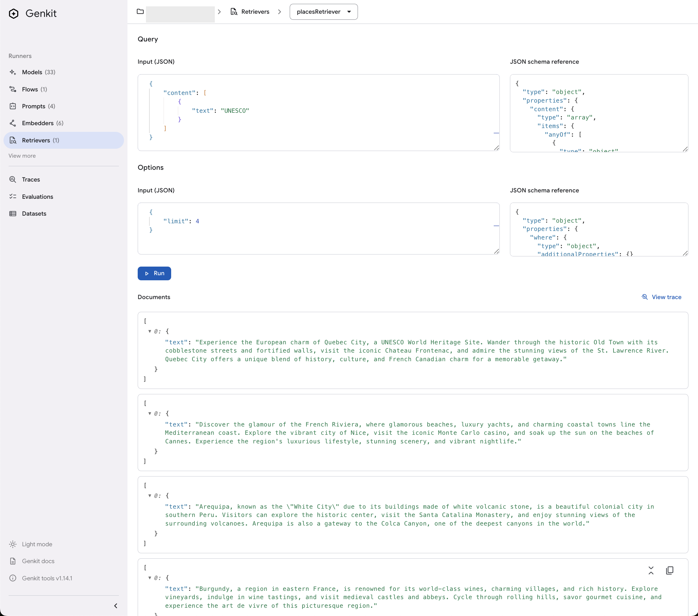Screen dimensions: 698x616
Task: Select Flows in the sidebar
Action: coord(30,89)
